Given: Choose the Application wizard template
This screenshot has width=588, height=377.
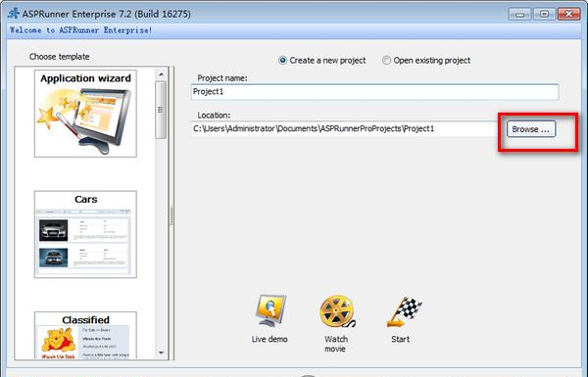Looking at the screenshot, I should pyautogui.click(x=85, y=114).
